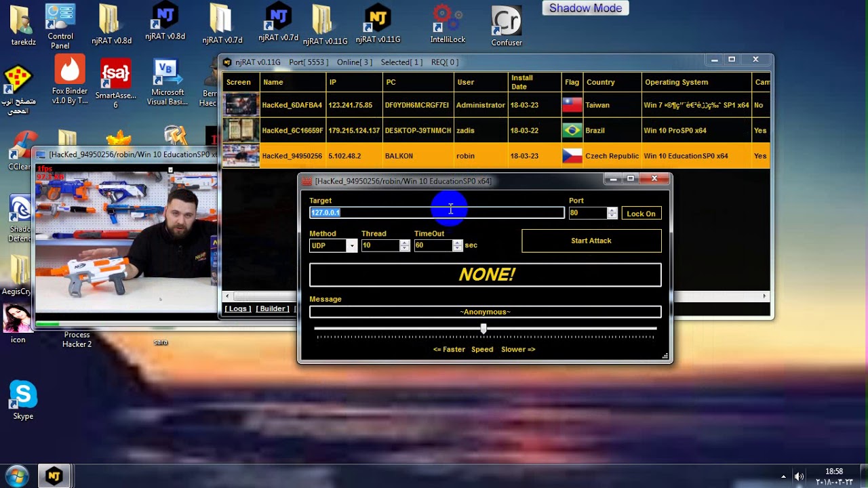The image size is (868, 488).
Task: Select the 'icon' portrait image file
Action: pyautogui.click(x=18, y=317)
